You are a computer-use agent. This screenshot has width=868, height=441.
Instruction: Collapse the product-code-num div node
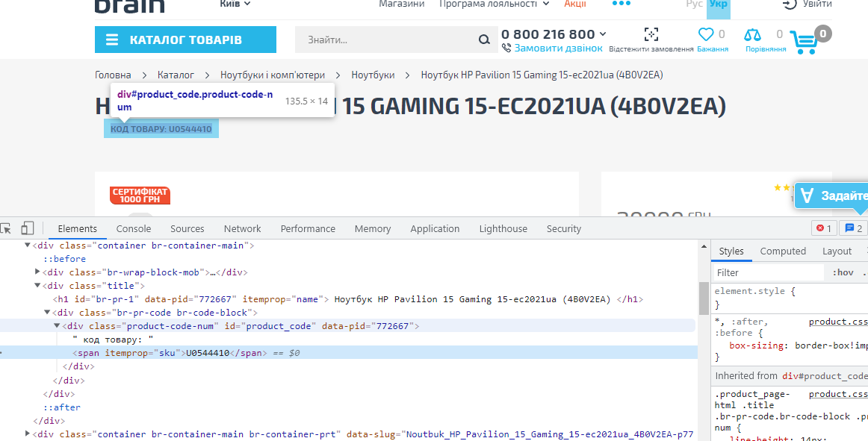pyautogui.click(x=57, y=326)
